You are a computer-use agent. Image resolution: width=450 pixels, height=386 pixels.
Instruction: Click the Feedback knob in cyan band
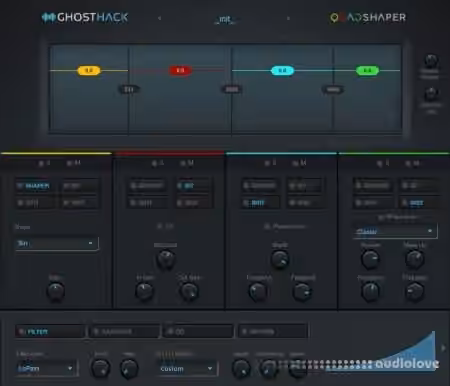(302, 291)
